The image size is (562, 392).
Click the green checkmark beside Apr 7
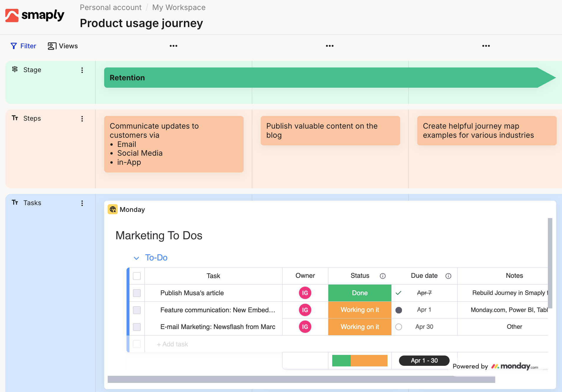pos(398,293)
